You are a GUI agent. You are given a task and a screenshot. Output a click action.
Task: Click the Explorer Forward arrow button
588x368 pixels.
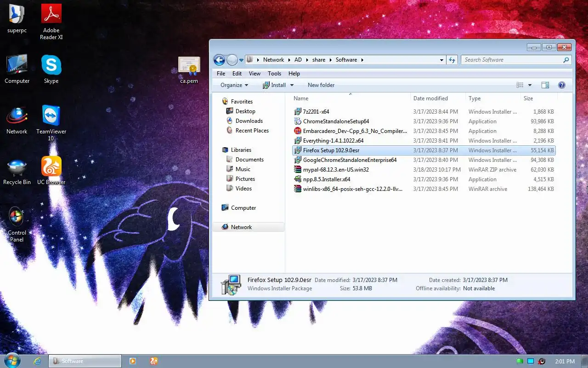click(232, 60)
